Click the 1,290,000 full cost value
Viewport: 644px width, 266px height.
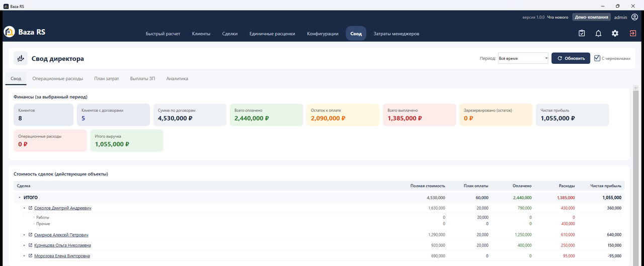point(436,235)
